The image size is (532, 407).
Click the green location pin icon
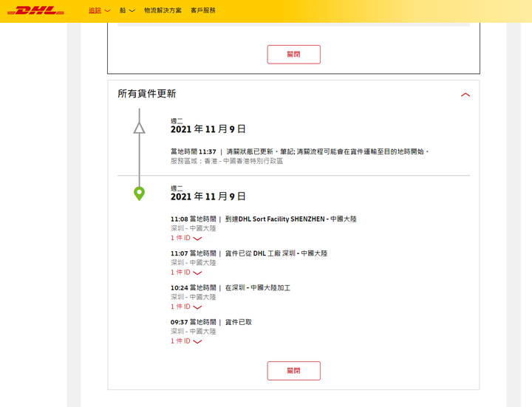tap(139, 194)
